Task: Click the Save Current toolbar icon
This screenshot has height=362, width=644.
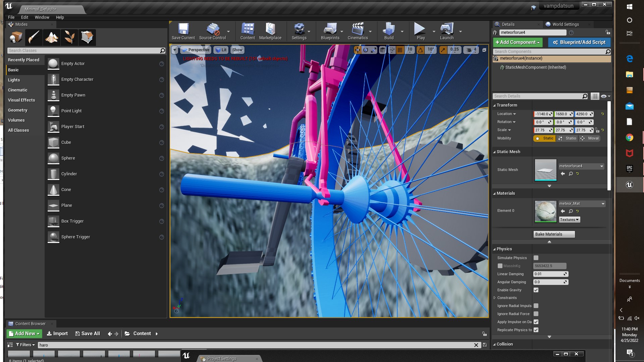Action: [x=183, y=32]
